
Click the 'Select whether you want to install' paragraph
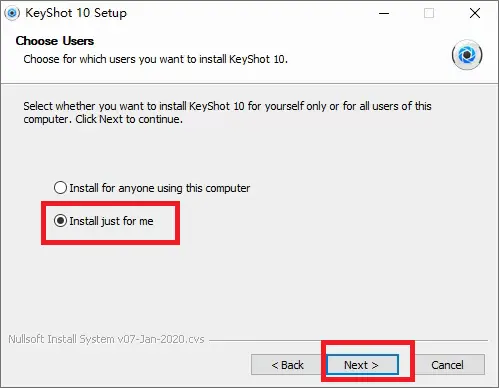(227, 112)
